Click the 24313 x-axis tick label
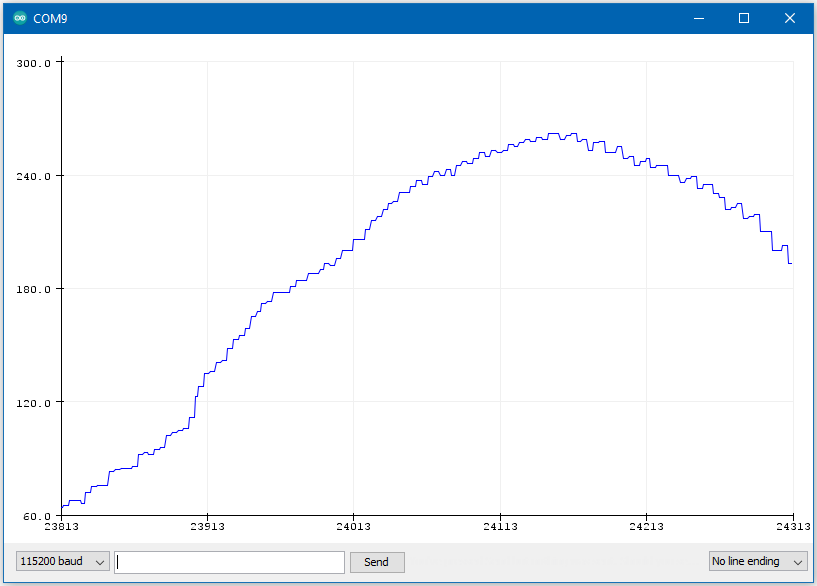The width and height of the screenshot is (817, 586). point(793,527)
